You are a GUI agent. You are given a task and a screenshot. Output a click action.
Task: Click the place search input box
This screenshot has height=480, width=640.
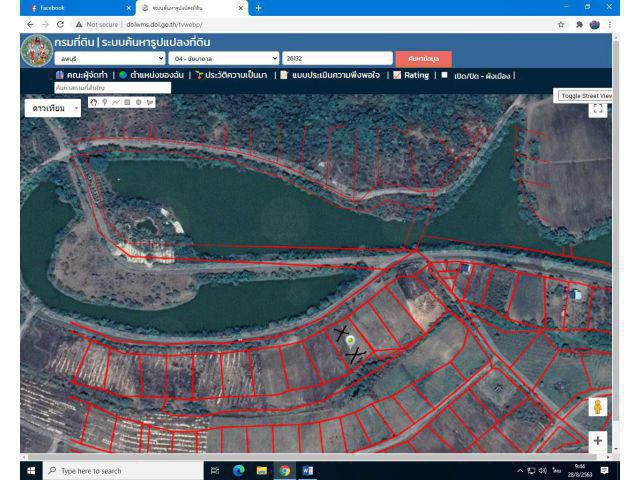click(x=111, y=88)
